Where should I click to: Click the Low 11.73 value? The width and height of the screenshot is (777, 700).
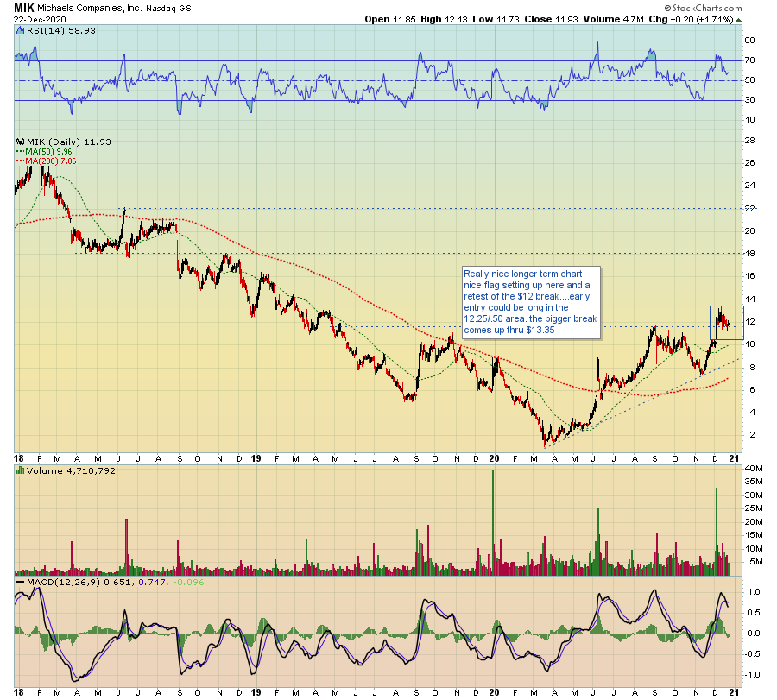click(x=496, y=19)
